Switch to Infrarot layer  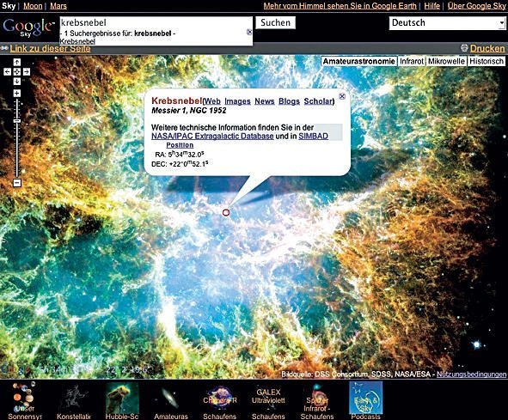pyautogui.click(x=412, y=61)
